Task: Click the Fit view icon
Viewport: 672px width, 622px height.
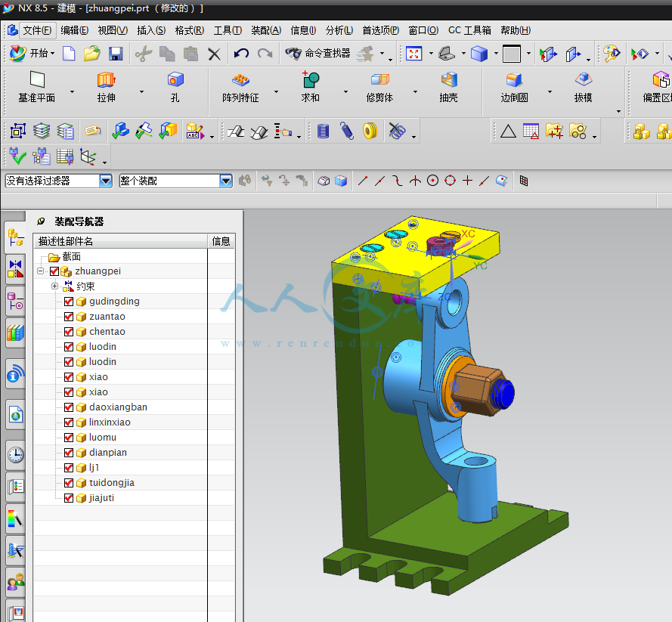Action: tap(414, 54)
